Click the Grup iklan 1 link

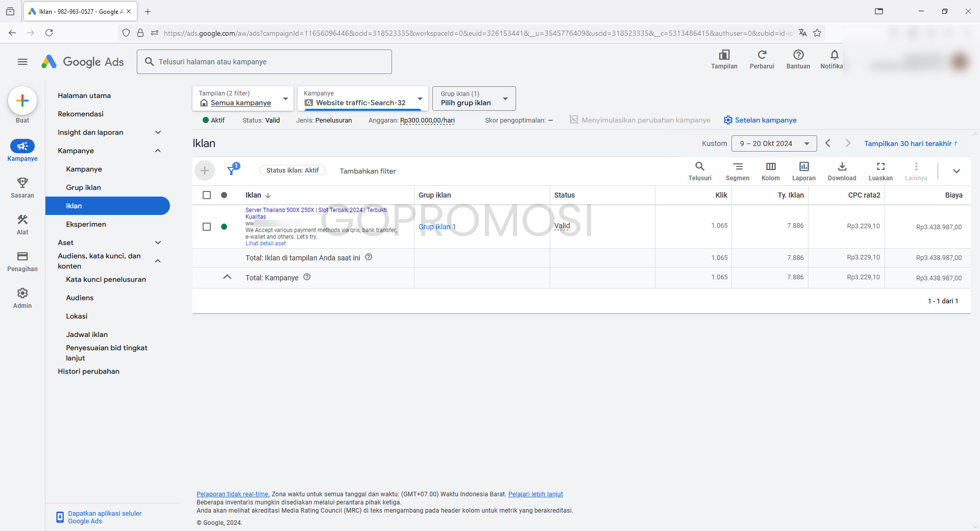tap(437, 227)
